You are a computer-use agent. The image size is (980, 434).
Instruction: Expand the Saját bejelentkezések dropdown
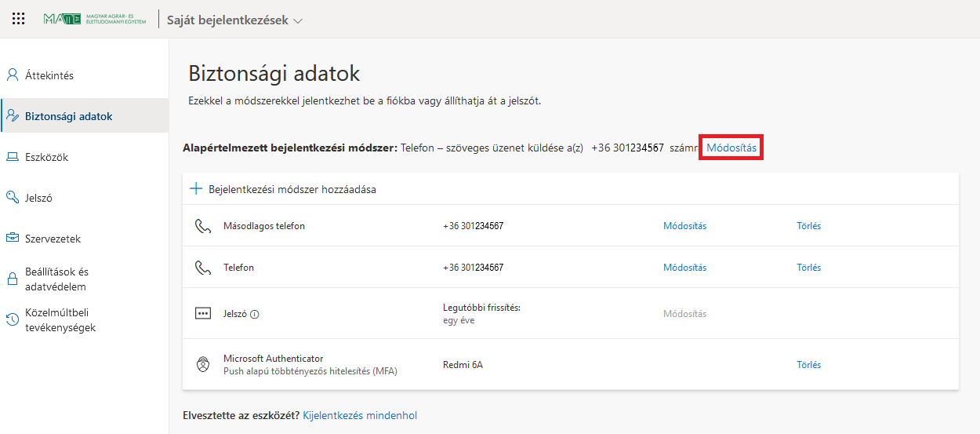pyautogui.click(x=234, y=20)
